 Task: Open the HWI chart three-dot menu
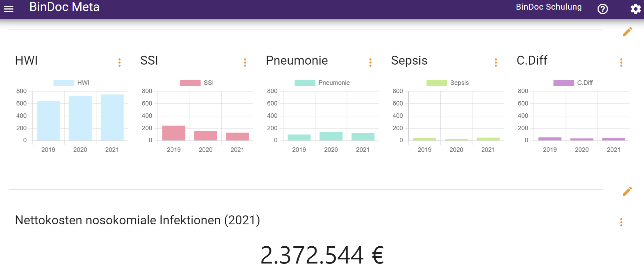119,63
